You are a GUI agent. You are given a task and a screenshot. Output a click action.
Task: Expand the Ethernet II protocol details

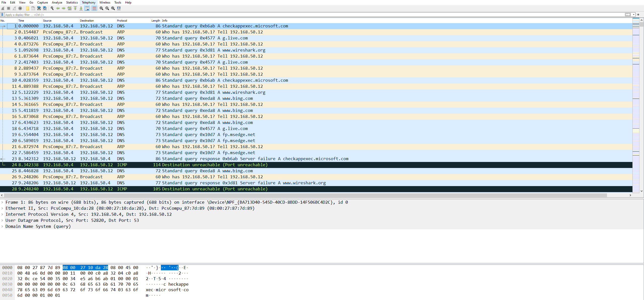click(x=2, y=208)
